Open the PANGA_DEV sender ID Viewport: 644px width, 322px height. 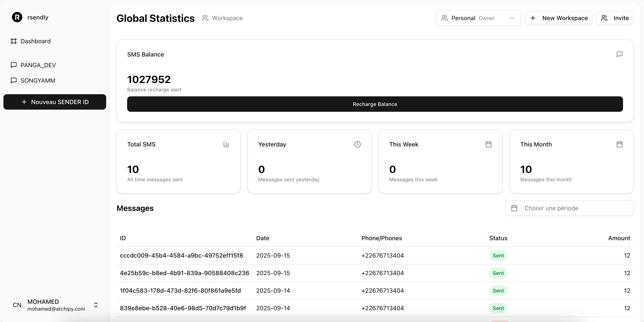pyautogui.click(x=38, y=65)
